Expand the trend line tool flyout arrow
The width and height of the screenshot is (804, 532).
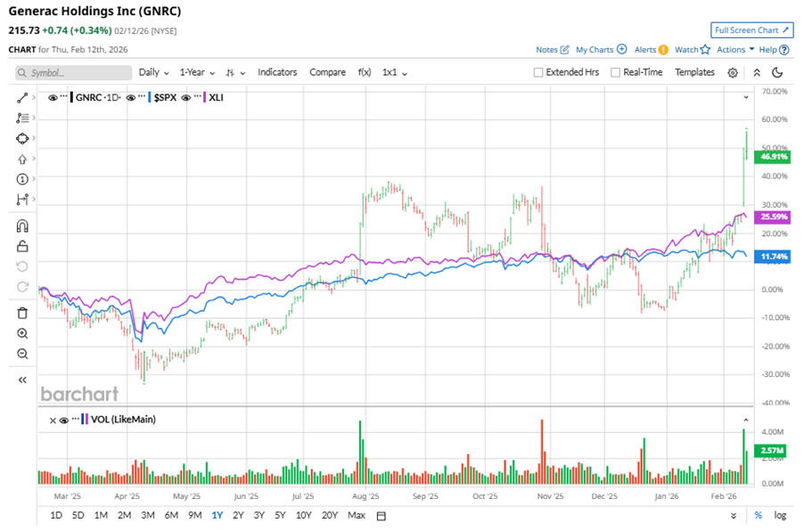coord(34,97)
